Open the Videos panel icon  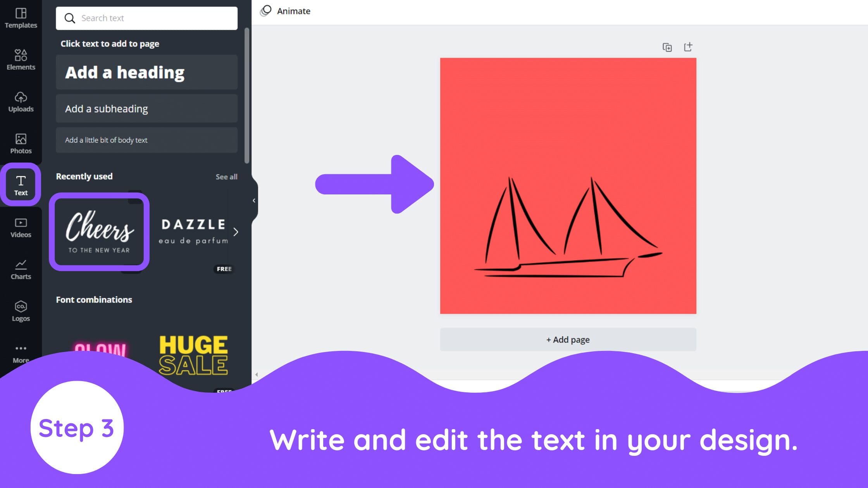tap(21, 227)
